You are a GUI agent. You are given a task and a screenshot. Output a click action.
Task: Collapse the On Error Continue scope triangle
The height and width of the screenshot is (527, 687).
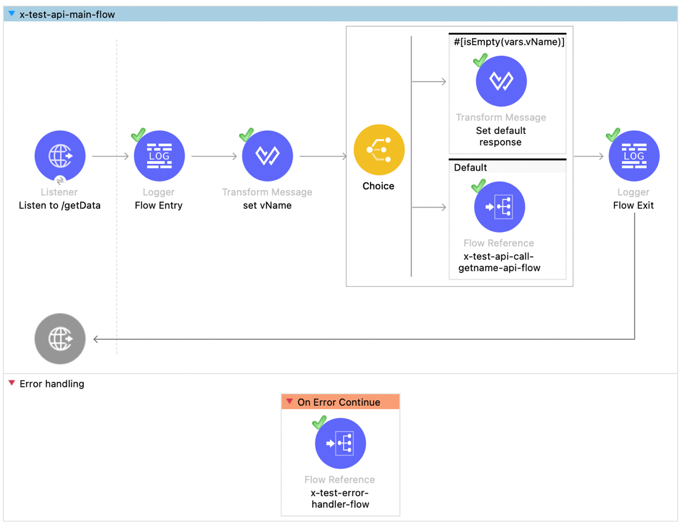pos(289,401)
